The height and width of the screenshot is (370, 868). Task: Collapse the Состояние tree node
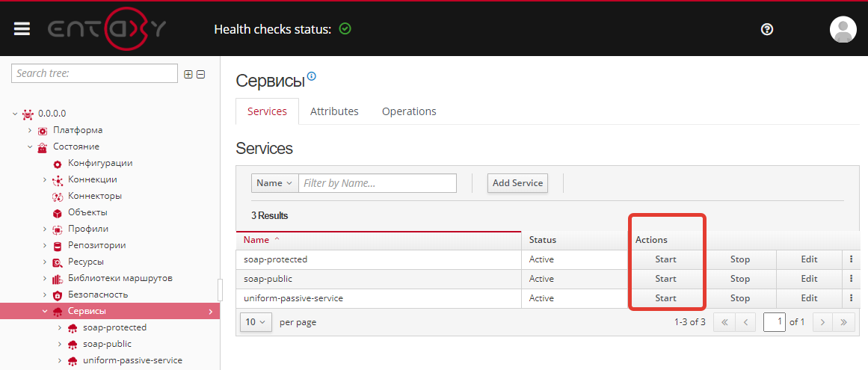(x=30, y=147)
